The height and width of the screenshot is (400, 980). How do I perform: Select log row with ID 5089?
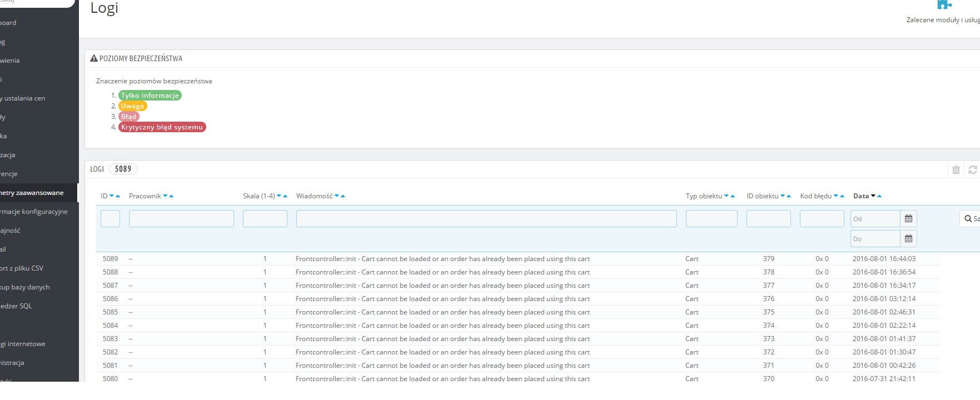[518, 259]
